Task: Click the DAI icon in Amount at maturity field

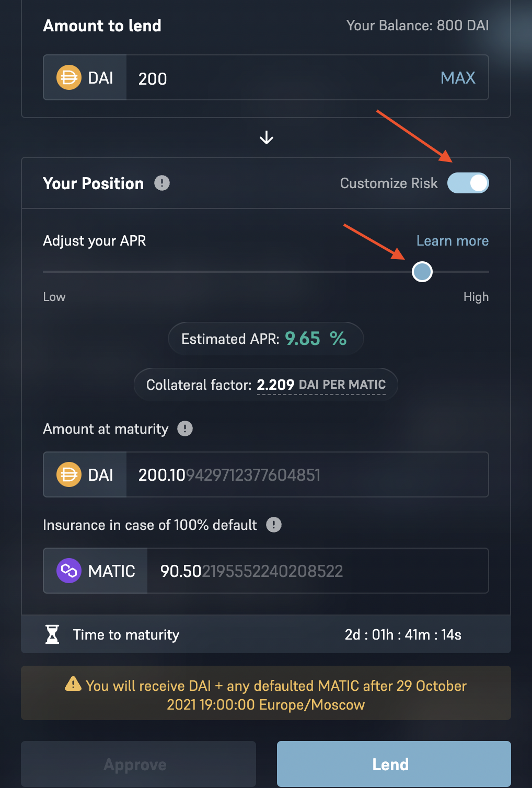Action: [69, 475]
